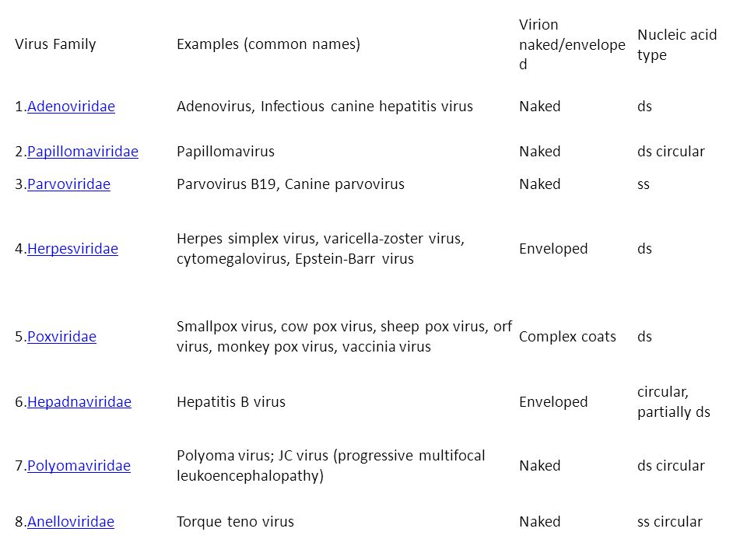Click the Virion naked/enveloped header
This screenshot has height=560, width=747.
(572, 44)
